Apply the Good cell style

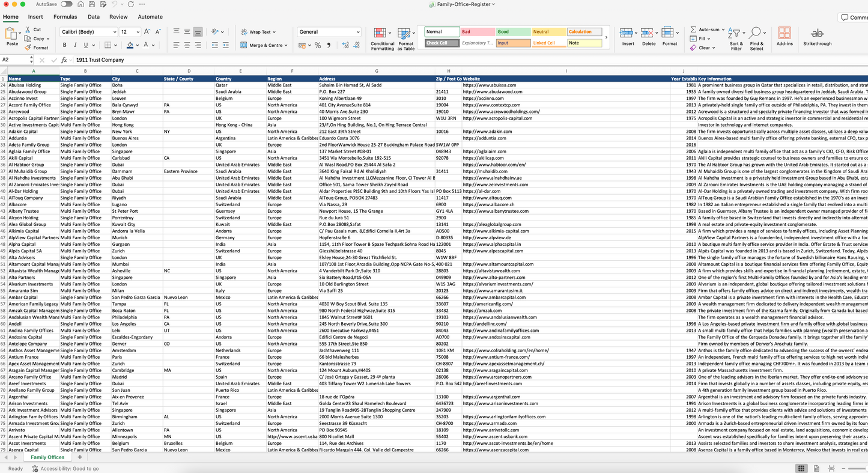tap(513, 32)
